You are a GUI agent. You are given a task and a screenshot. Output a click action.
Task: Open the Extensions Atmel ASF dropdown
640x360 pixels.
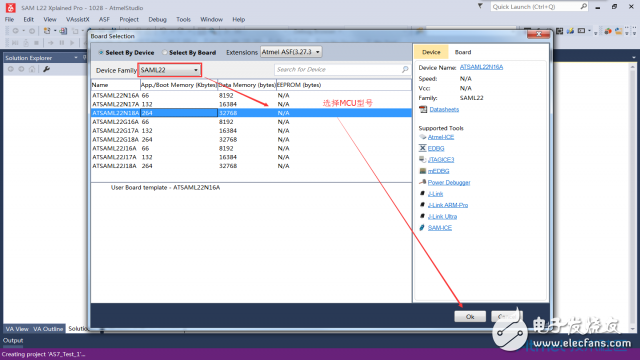tap(291, 52)
